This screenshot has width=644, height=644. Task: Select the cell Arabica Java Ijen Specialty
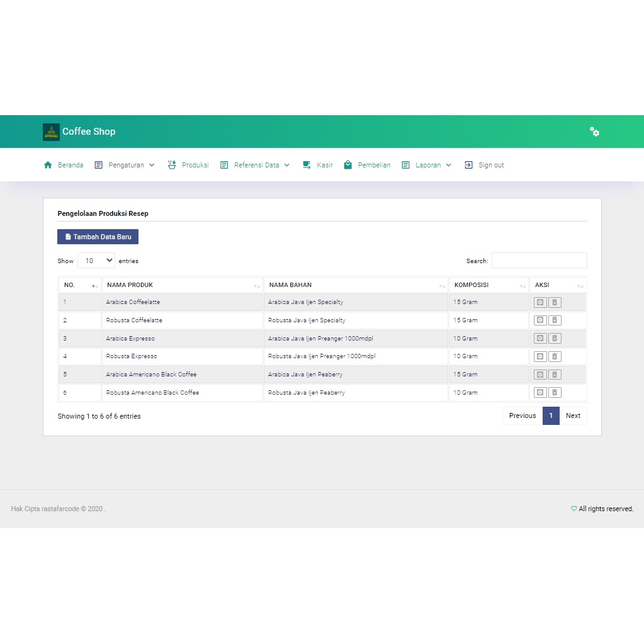pyautogui.click(x=356, y=302)
